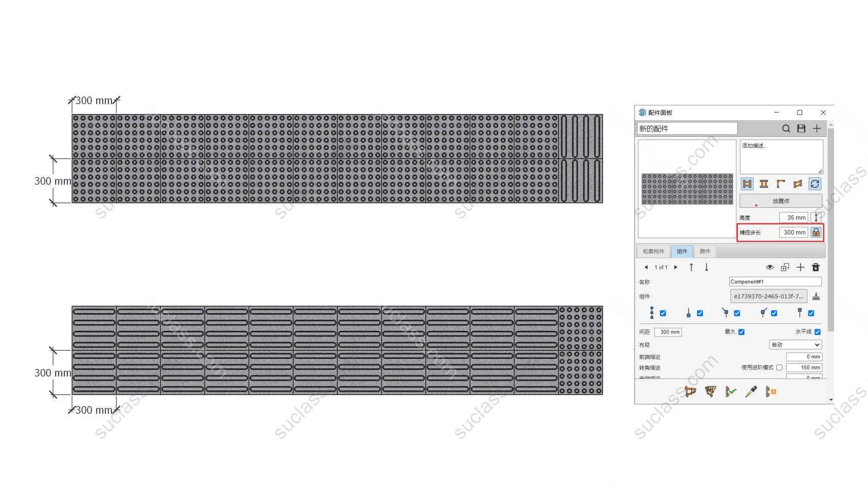Click the refresh arrows icon
This screenshot has height=488, width=868.
point(815,184)
